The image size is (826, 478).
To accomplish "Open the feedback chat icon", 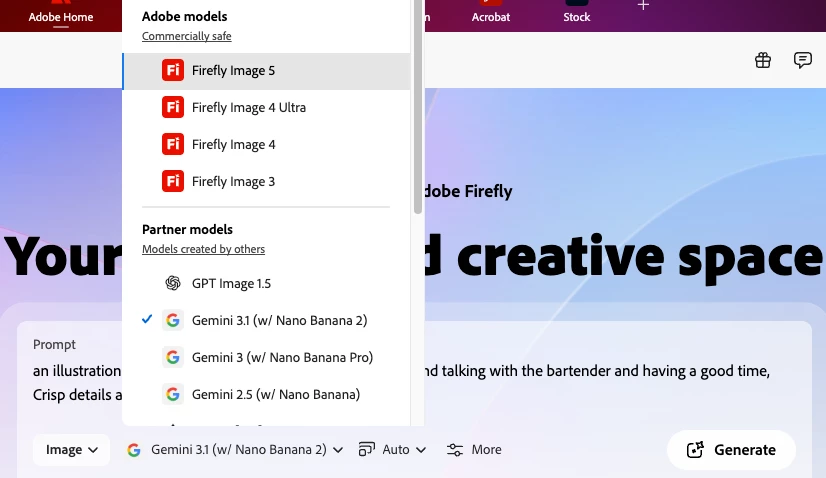I will [802, 60].
